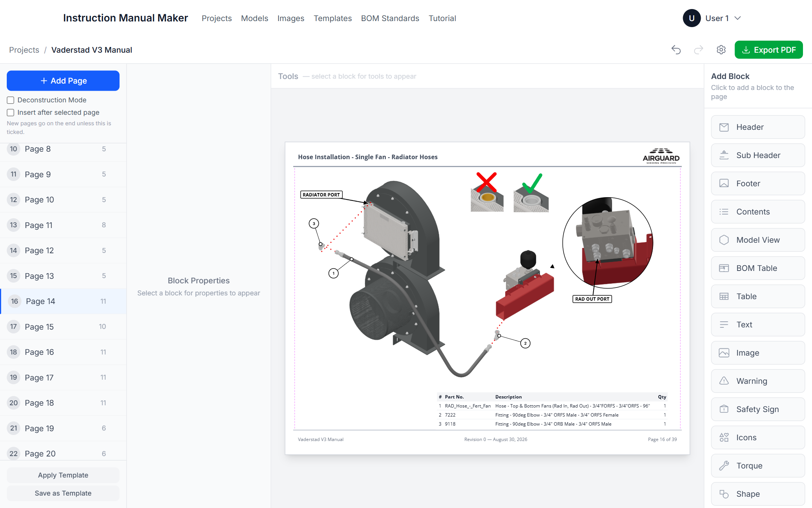Click the Instruction Manual Maker title
Image resolution: width=812 pixels, height=508 pixels.
126,18
